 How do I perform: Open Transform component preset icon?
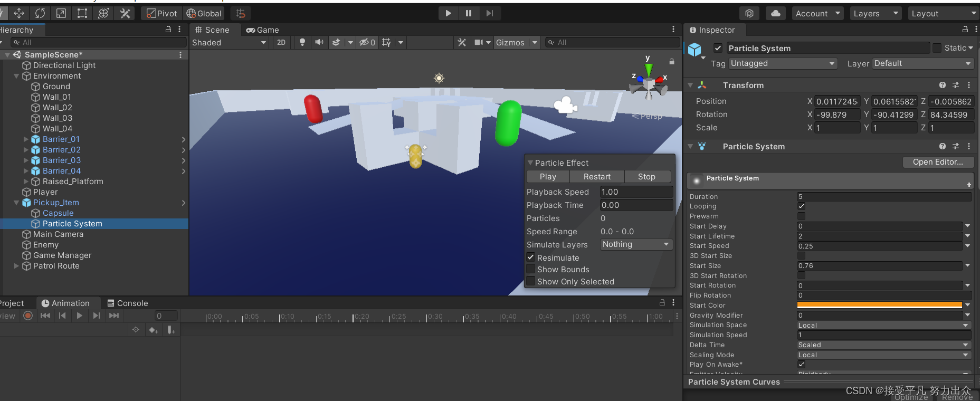(956, 85)
